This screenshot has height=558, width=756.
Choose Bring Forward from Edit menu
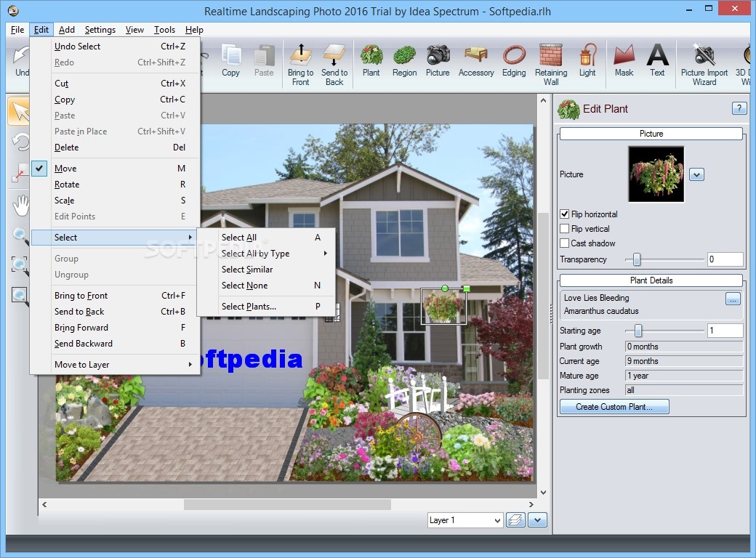(x=116, y=328)
